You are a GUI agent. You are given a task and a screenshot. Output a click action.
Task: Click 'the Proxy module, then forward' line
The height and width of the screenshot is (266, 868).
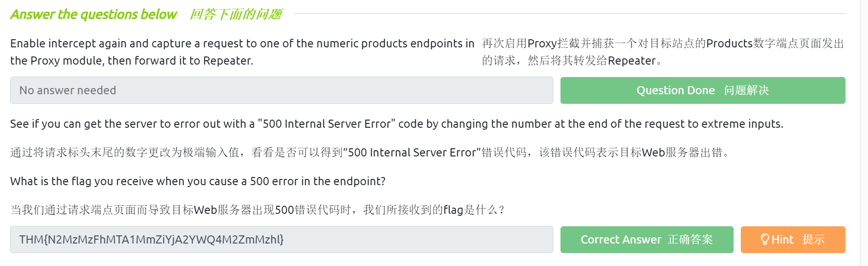click(132, 61)
